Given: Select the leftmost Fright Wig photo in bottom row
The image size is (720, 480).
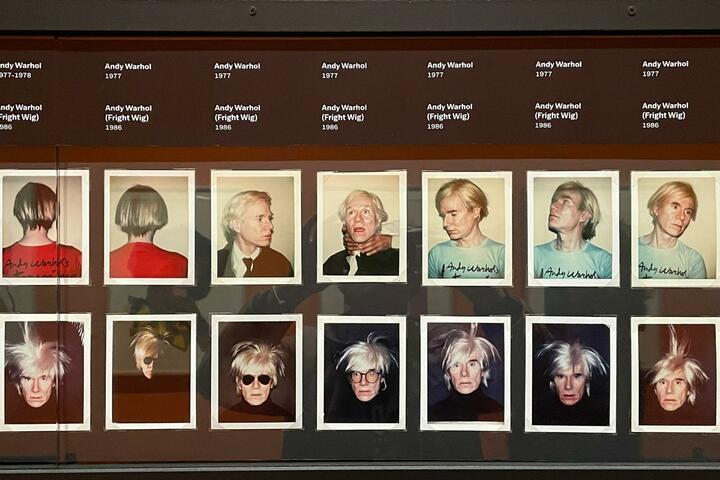Looking at the screenshot, I should click(45, 372).
